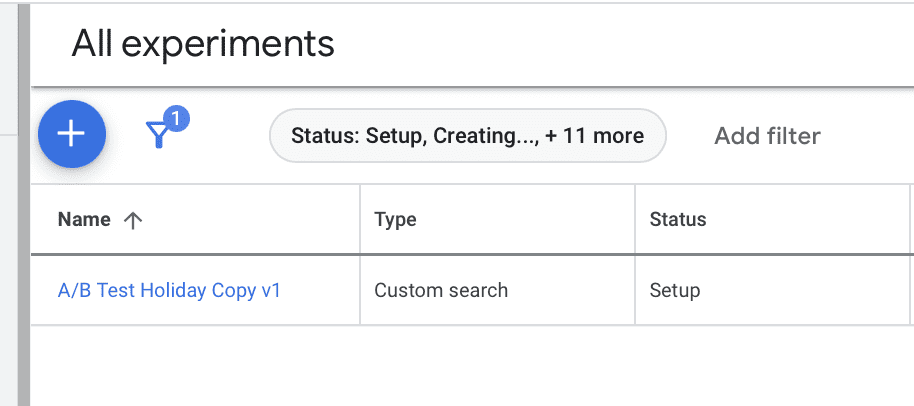Click the Status column header

[678, 220]
